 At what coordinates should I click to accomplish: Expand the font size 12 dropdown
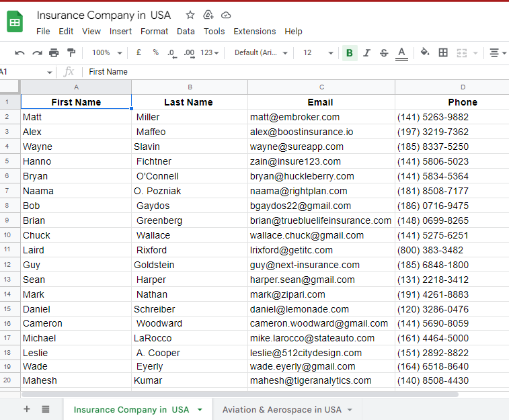318,52
